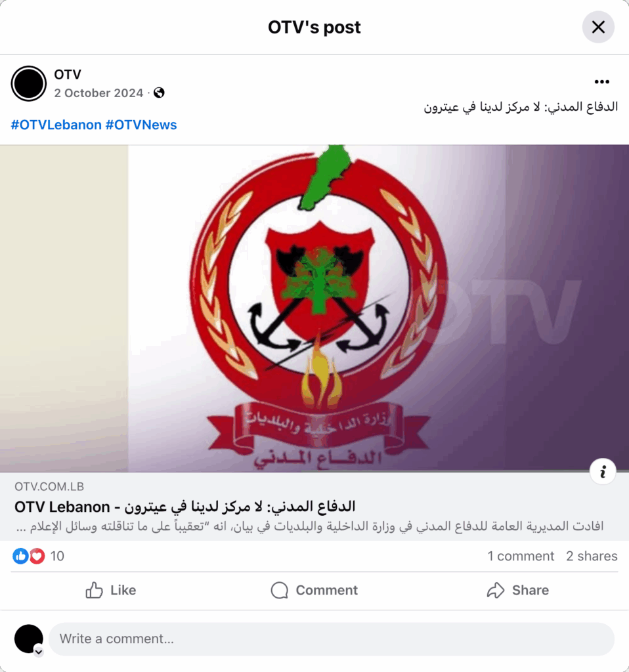The height and width of the screenshot is (672, 629).
Task: Click the link info 'i' icon
Action: pos(603,471)
